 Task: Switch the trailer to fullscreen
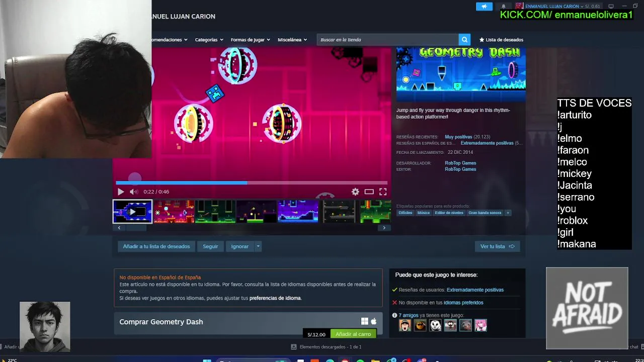pos(383,192)
